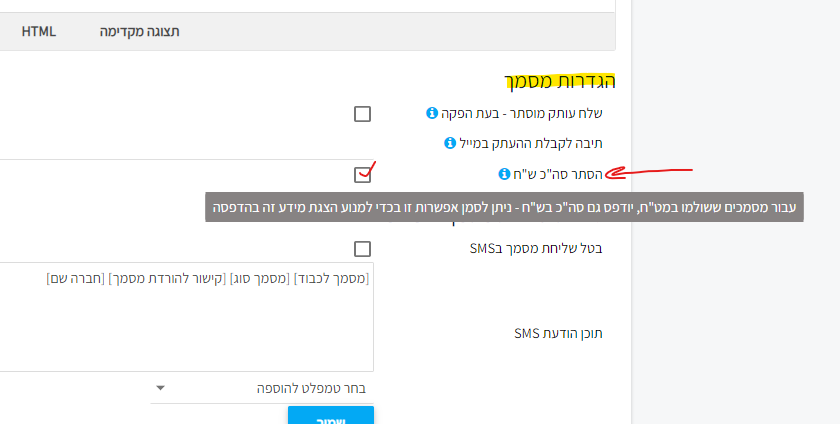The image size is (840, 424).
Task: Click the gray tooltip about מט"ח documents
Action: coord(504,207)
